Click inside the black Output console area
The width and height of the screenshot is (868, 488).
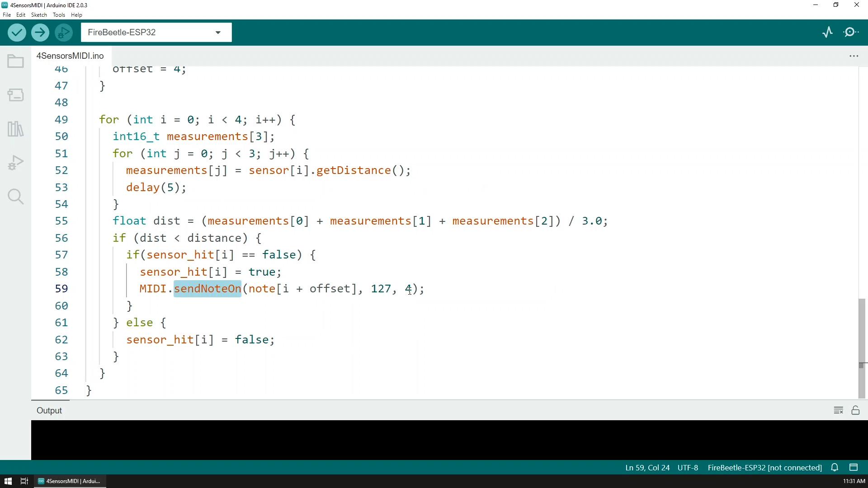[449, 440]
